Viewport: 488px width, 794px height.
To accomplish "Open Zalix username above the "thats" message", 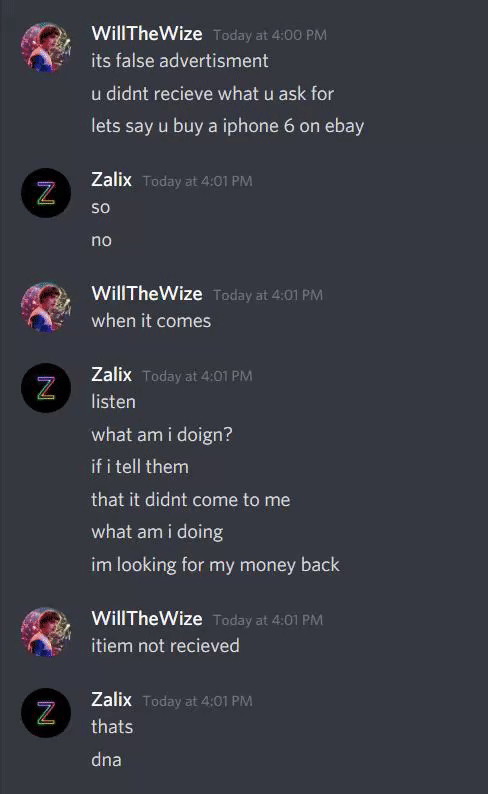I will click(111, 700).
